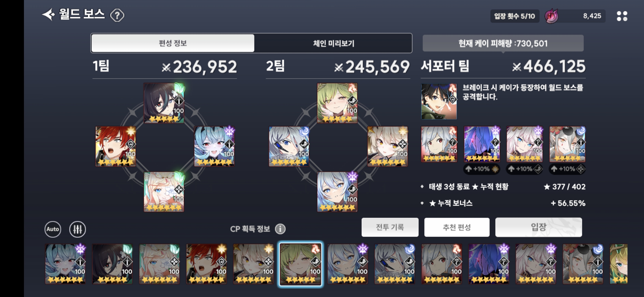Go back with the arrow beside 월드 보스
The height and width of the screenshot is (297, 644).
[x=48, y=15]
